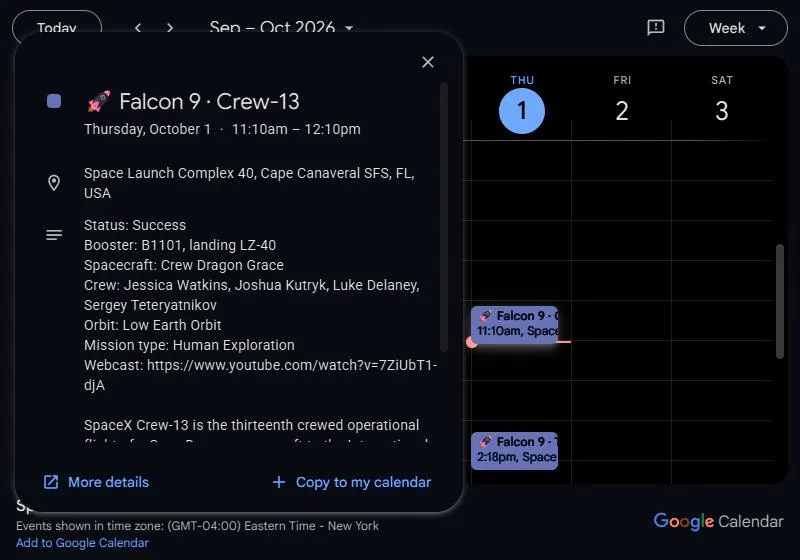Open the 2:18pm Falcon 9 event

514,450
